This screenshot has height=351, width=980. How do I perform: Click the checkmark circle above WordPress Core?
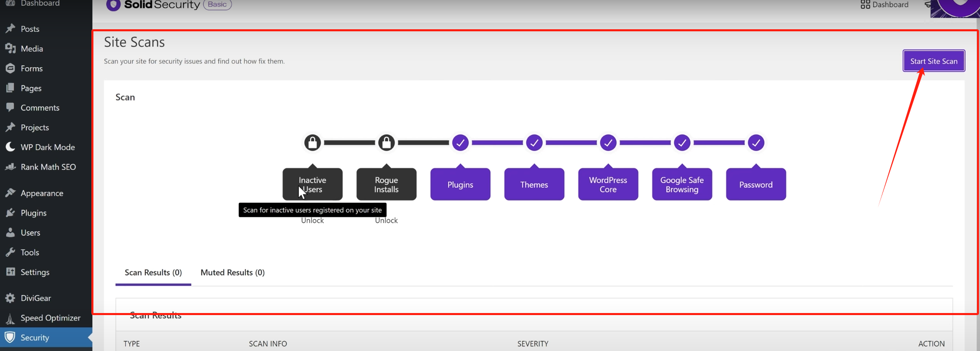coord(608,143)
